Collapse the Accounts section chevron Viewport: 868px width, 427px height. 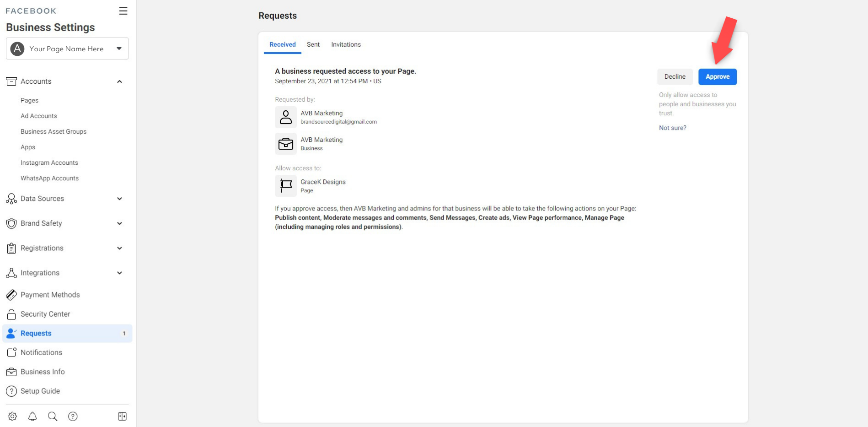click(119, 81)
